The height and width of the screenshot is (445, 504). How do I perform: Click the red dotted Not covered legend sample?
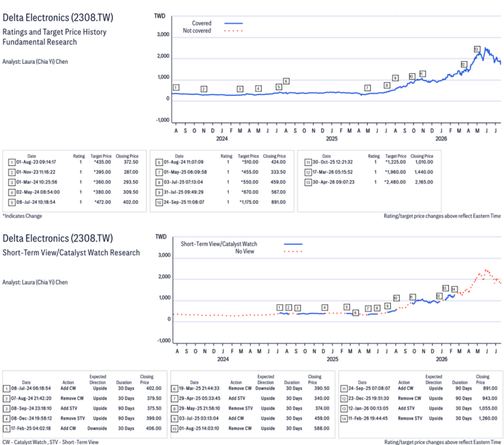pyautogui.click(x=234, y=31)
